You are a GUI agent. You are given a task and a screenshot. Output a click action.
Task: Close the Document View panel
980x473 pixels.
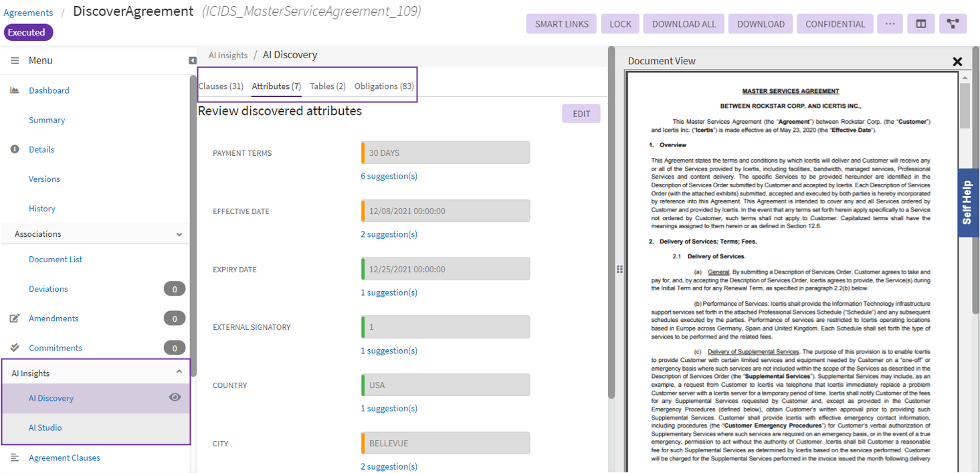coord(957,62)
